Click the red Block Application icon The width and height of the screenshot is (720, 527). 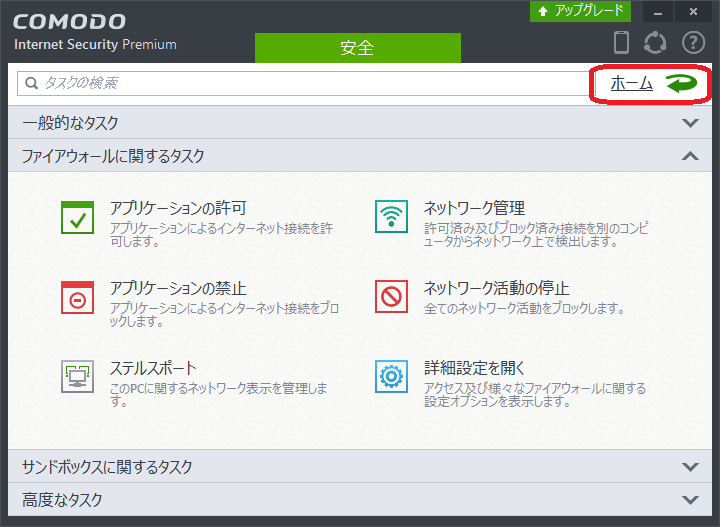tap(78, 297)
